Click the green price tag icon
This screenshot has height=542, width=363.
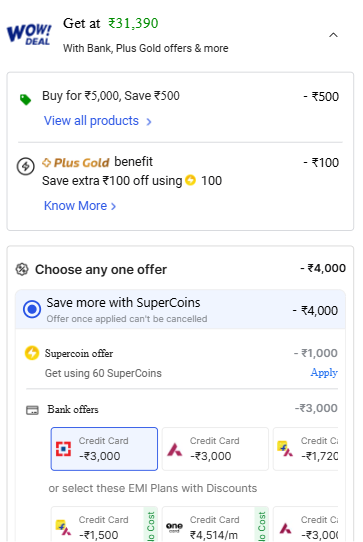click(x=25, y=100)
